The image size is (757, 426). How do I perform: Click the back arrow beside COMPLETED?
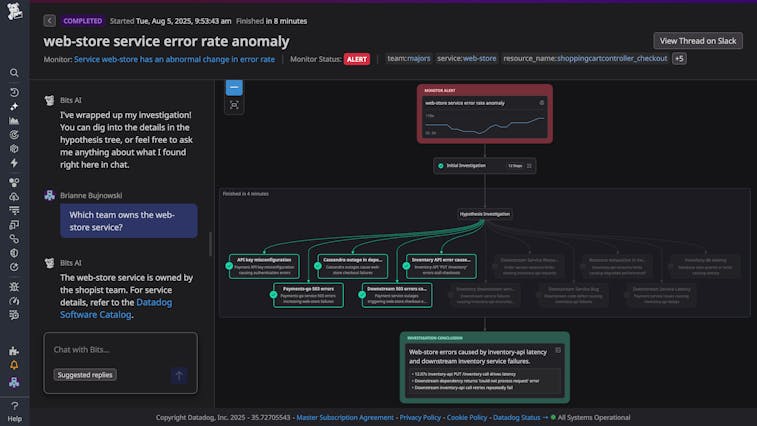(x=50, y=20)
